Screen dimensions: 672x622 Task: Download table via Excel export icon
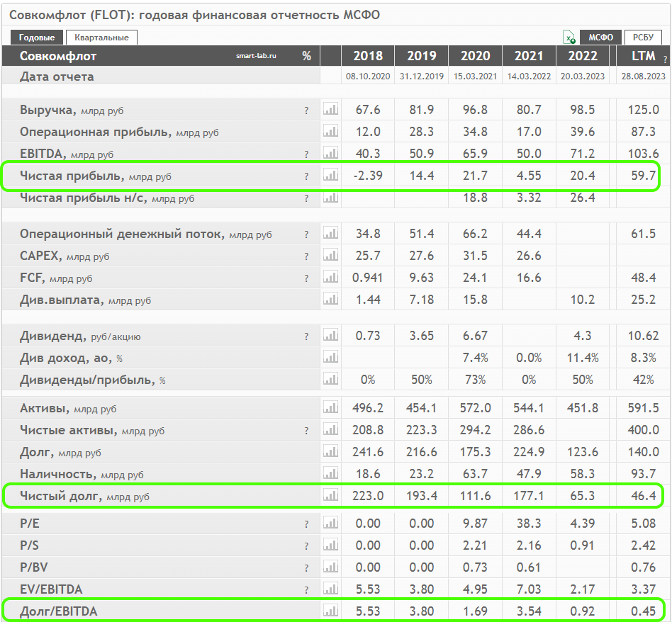[569, 38]
